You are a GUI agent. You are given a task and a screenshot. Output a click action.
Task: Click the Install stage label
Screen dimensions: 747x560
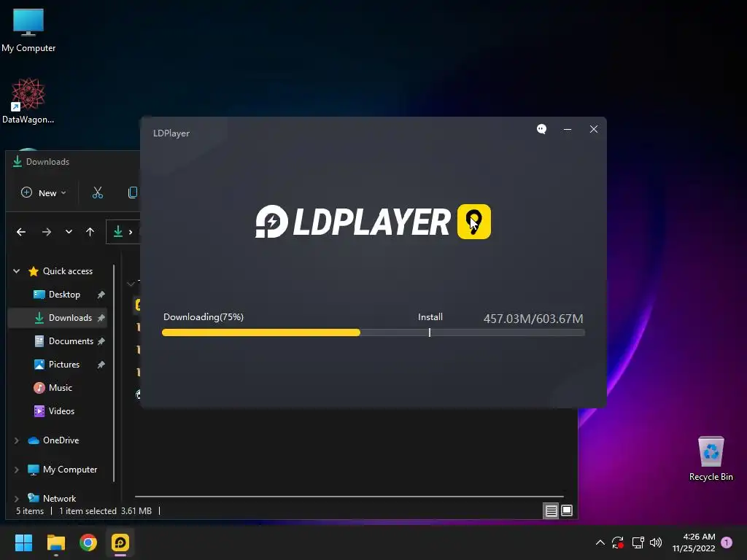(x=430, y=317)
